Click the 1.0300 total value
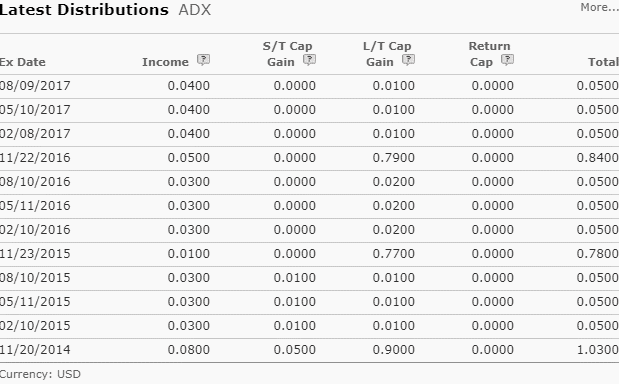The image size is (619, 384). [598, 350]
